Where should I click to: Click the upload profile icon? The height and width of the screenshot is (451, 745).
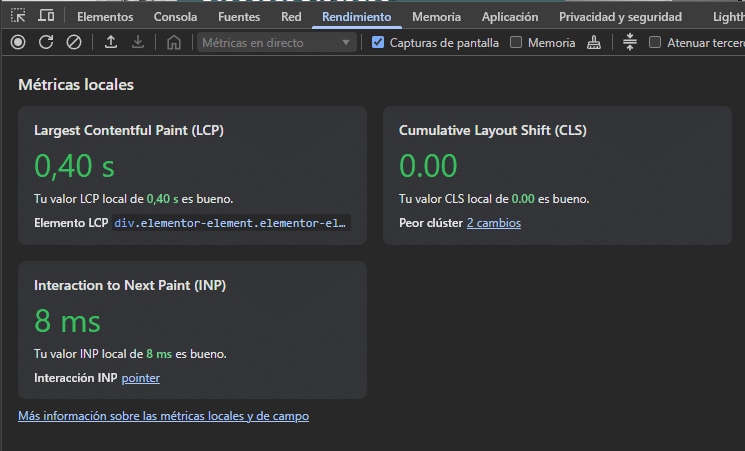click(x=110, y=42)
